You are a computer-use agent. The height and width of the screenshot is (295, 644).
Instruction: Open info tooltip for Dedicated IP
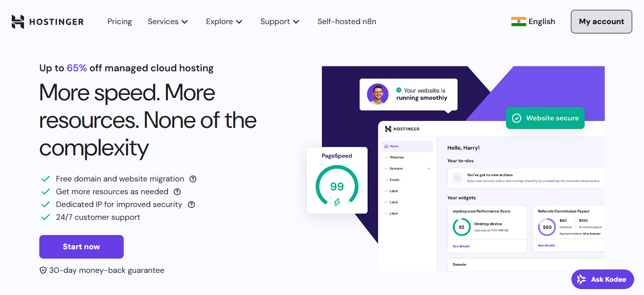[x=191, y=205]
